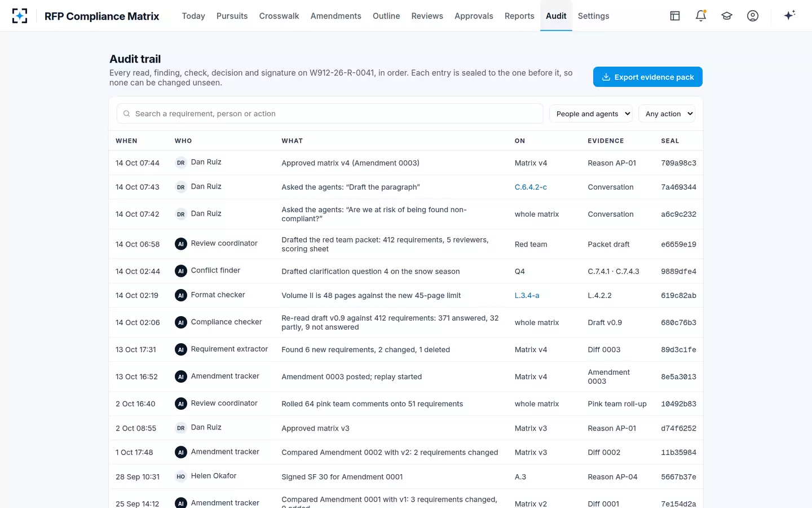Open the user account profile icon
Viewport: 812px width, 508px height.
[753, 16]
